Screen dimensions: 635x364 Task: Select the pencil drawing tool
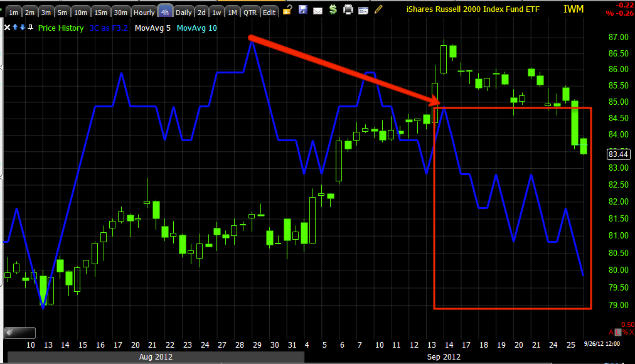click(x=378, y=9)
